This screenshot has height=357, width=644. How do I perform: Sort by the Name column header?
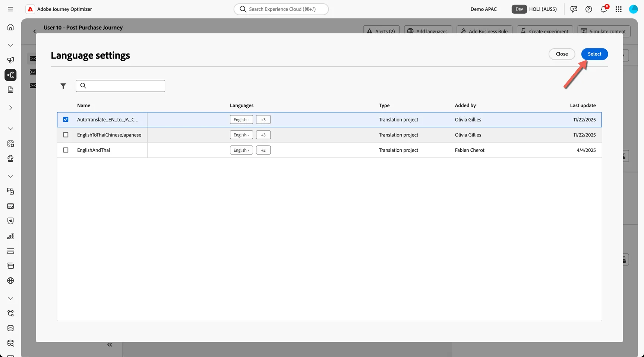(83, 105)
